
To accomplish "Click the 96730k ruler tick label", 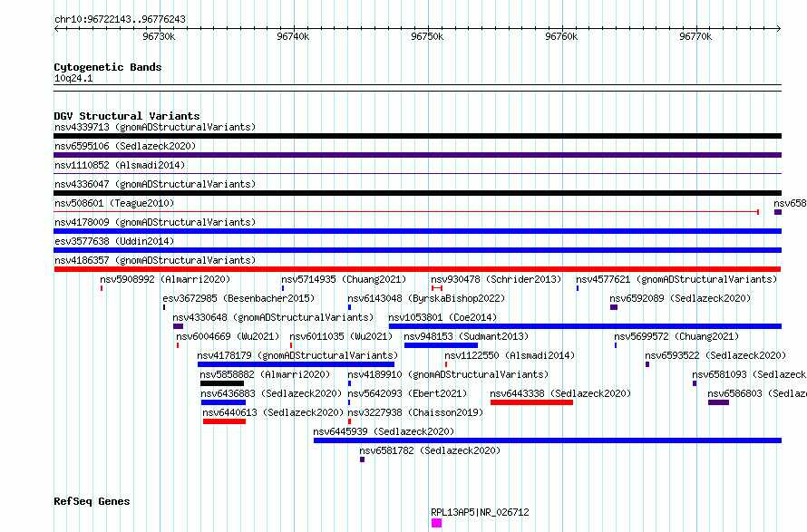I will tap(159, 36).
